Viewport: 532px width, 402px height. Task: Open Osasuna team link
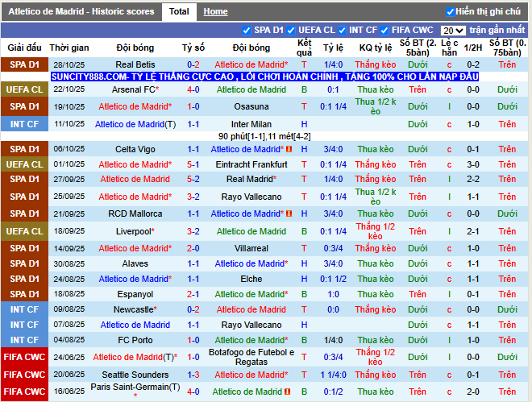pyautogui.click(x=251, y=107)
